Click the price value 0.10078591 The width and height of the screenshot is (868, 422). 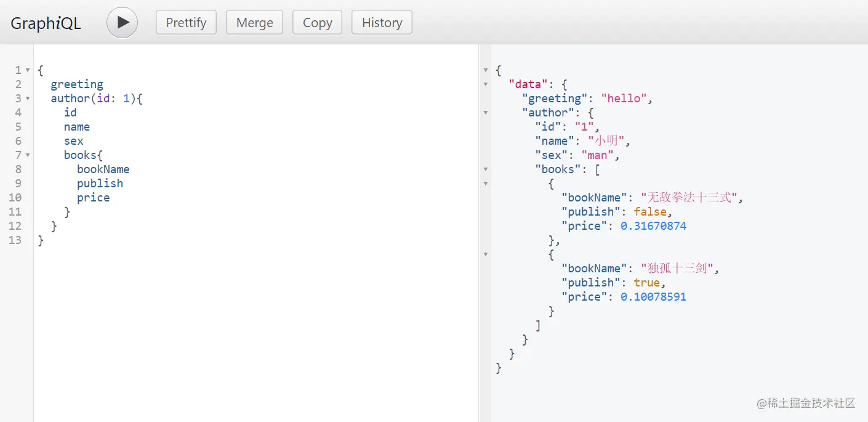[x=653, y=297]
